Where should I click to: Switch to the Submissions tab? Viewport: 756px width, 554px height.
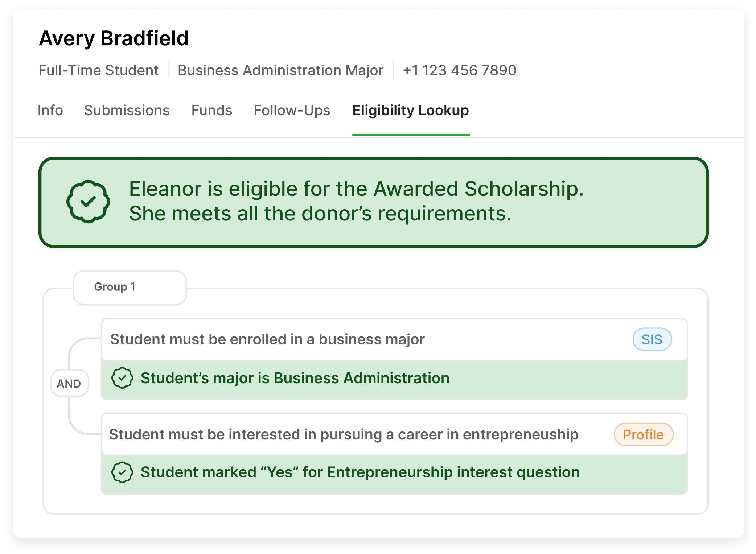click(x=127, y=110)
